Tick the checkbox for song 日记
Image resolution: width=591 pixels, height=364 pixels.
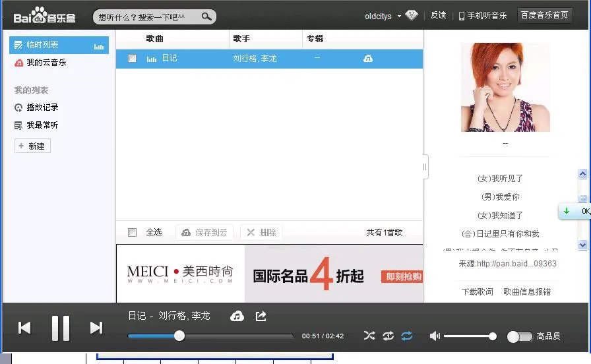pyautogui.click(x=132, y=59)
